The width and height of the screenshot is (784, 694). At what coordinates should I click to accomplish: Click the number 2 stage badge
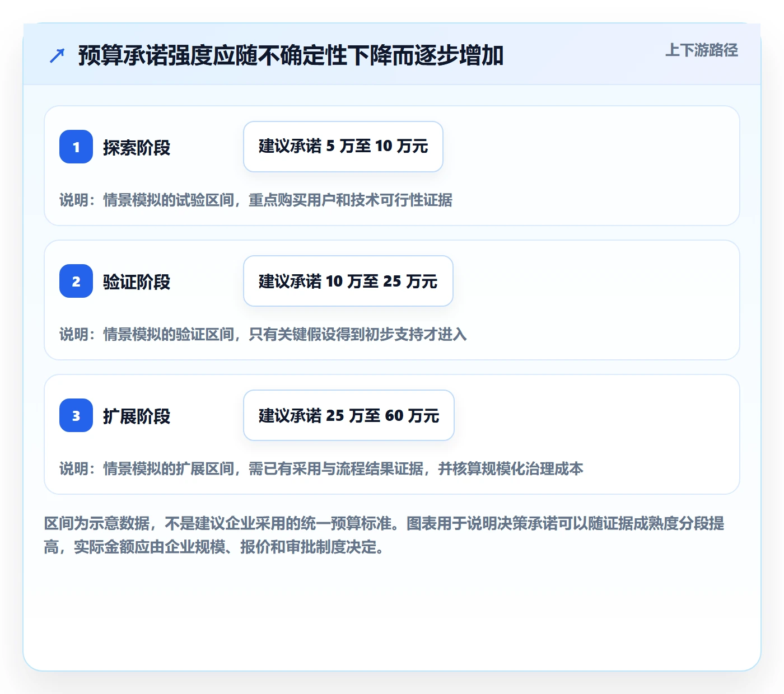tap(76, 281)
